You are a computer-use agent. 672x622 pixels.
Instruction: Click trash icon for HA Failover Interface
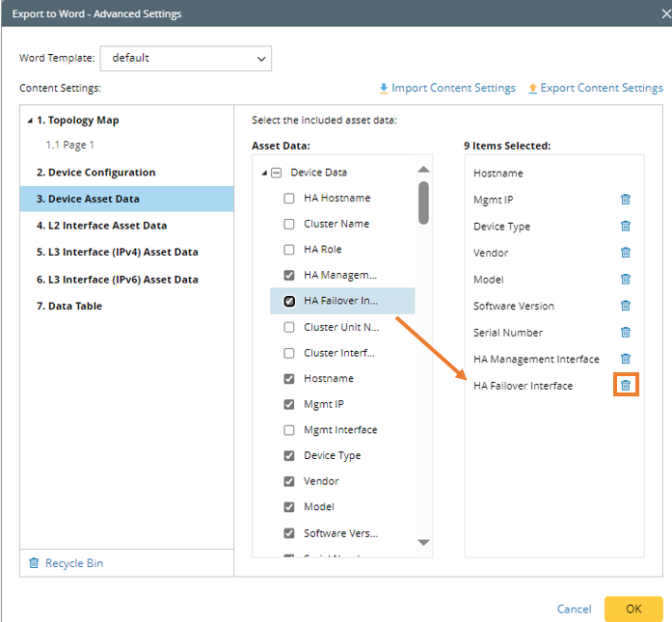[625, 386]
